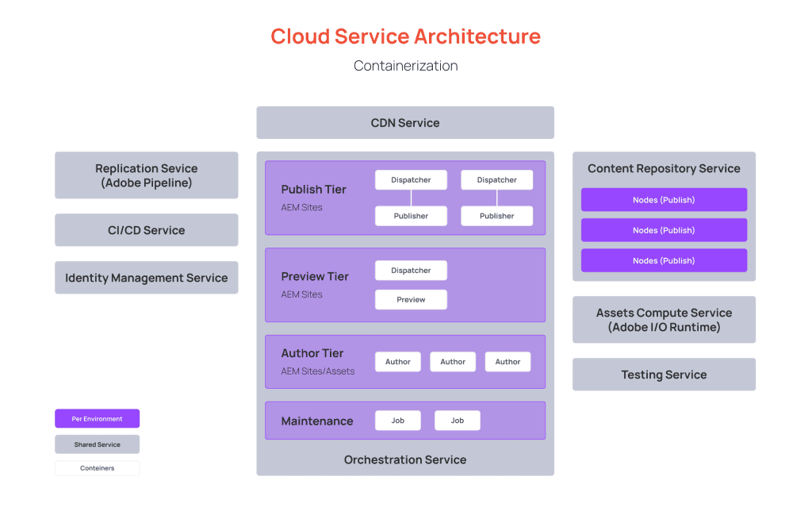Select the second Publisher container

tap(496, 215)
